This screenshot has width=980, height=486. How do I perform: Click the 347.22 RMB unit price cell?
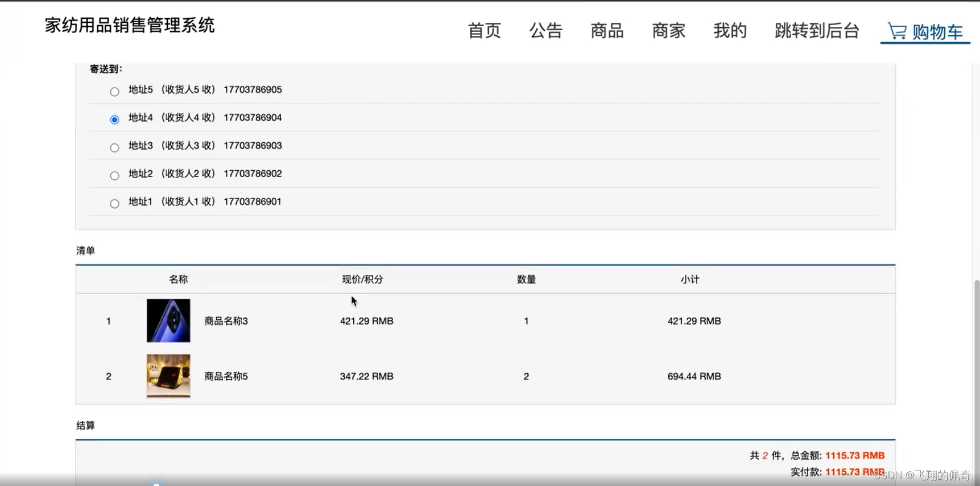click(x=367, y=376)
